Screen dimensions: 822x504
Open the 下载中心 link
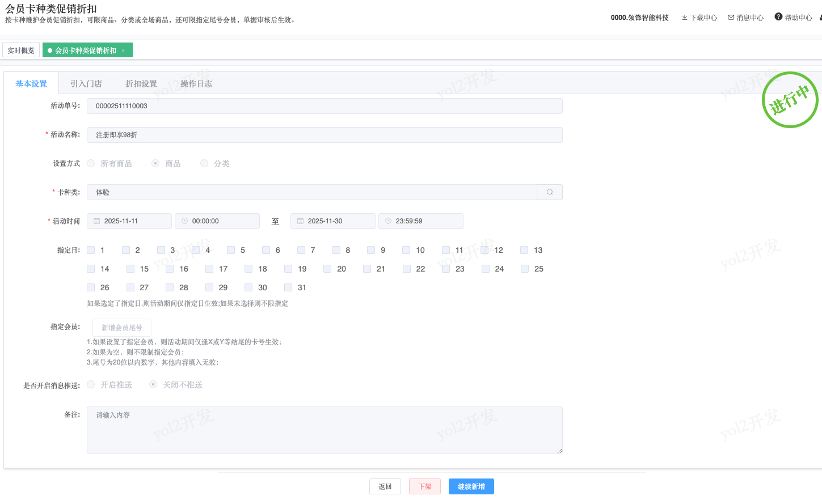click(699, 18)
